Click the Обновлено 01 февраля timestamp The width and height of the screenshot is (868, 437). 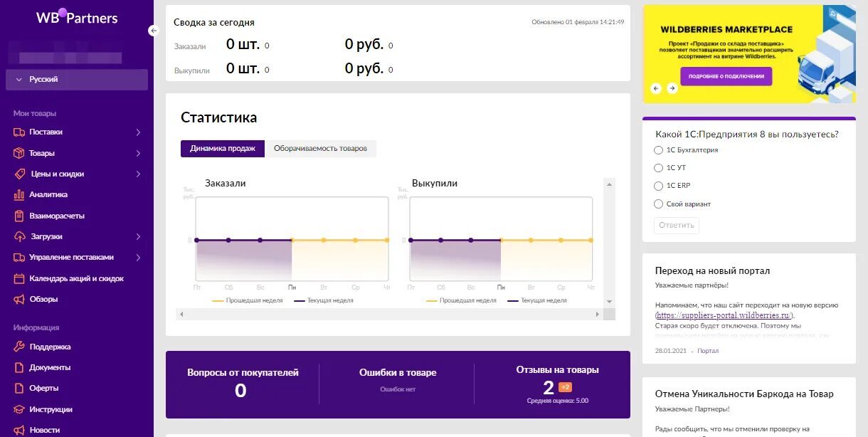(578, 22)
